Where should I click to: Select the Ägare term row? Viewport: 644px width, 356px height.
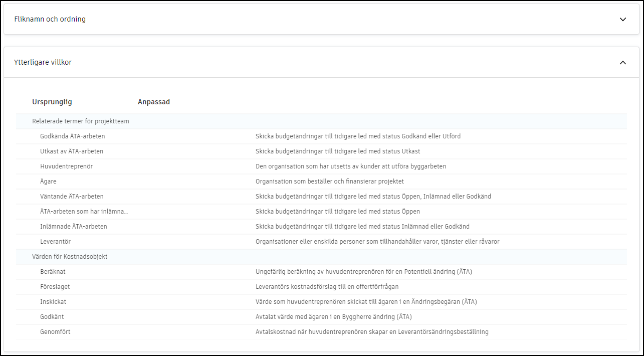click(x=49, y=182)
